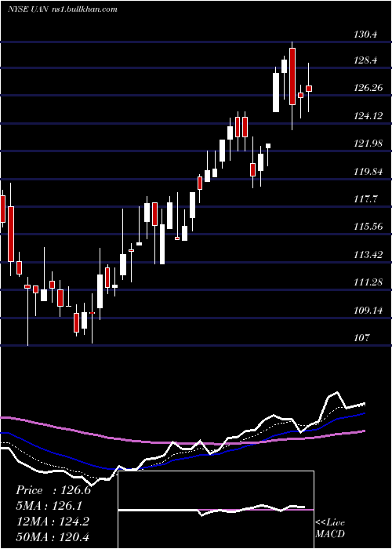Click the 5MA : 126.1 readout
Viewport: 392px width, 549px height.
(x=49, y=506)
